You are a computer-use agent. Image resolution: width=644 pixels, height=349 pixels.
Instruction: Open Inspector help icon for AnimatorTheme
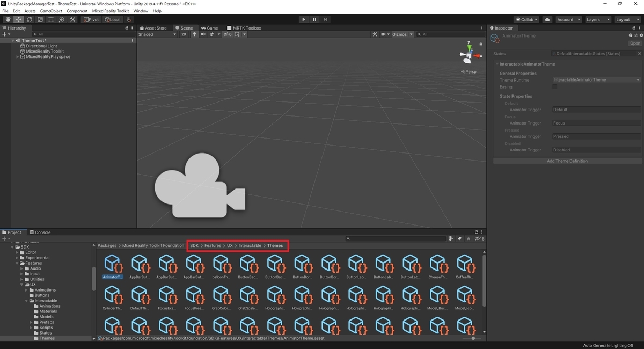point(631,35)
